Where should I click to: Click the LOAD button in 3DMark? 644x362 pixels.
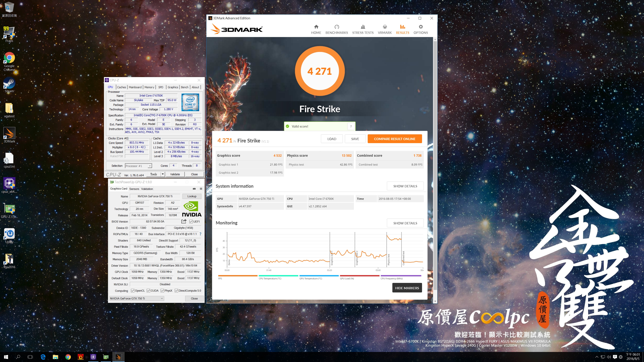click(x=332, y=139)
